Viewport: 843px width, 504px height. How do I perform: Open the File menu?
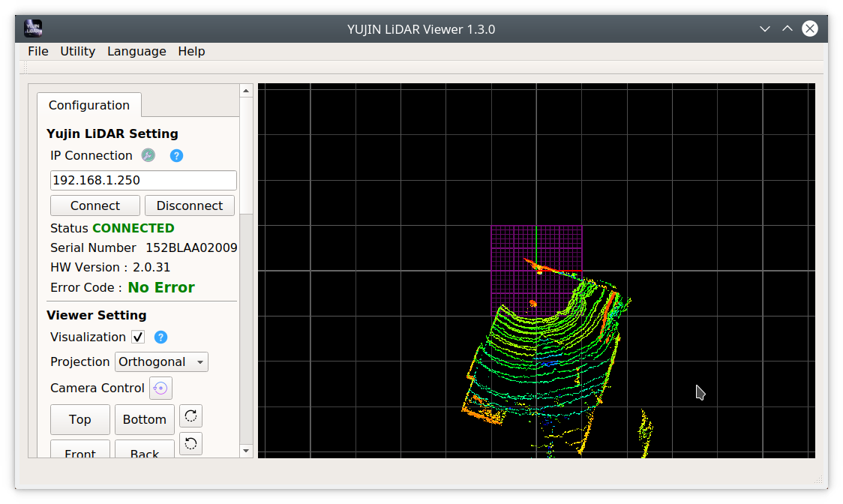point(38,51)
